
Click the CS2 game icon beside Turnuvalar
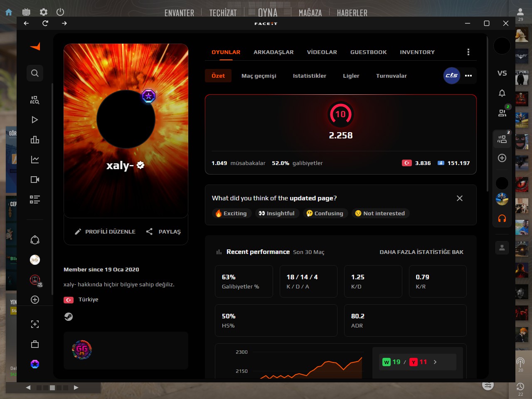(x=452, y=76)
